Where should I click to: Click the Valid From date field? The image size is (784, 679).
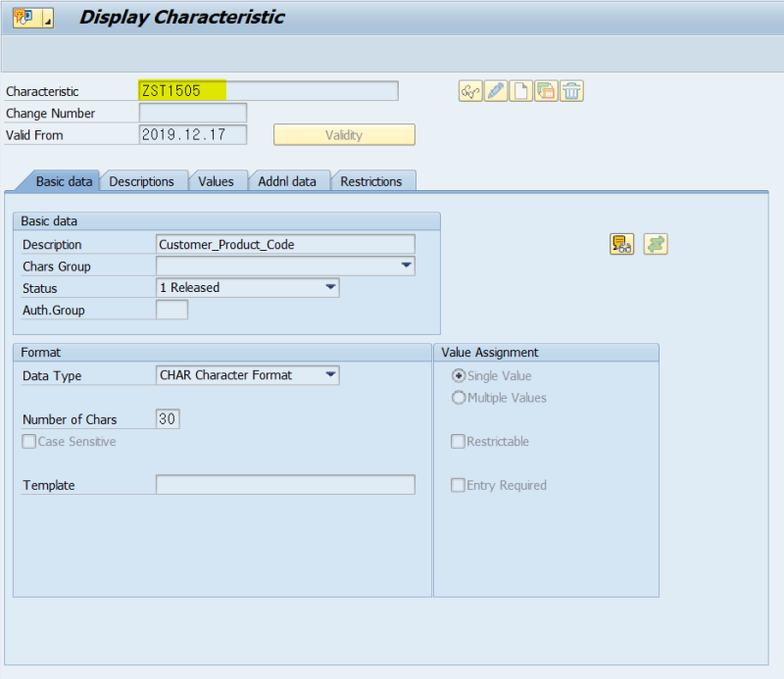click(193, 134)
